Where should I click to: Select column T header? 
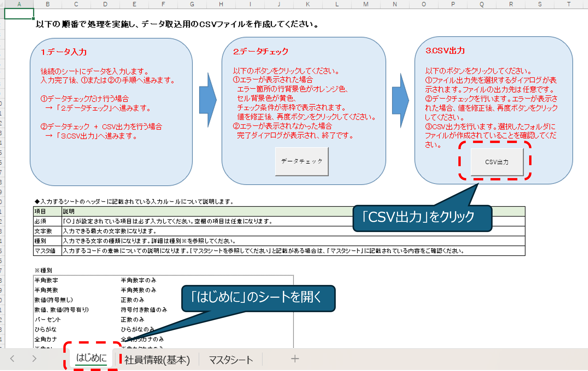click(568, 4)
